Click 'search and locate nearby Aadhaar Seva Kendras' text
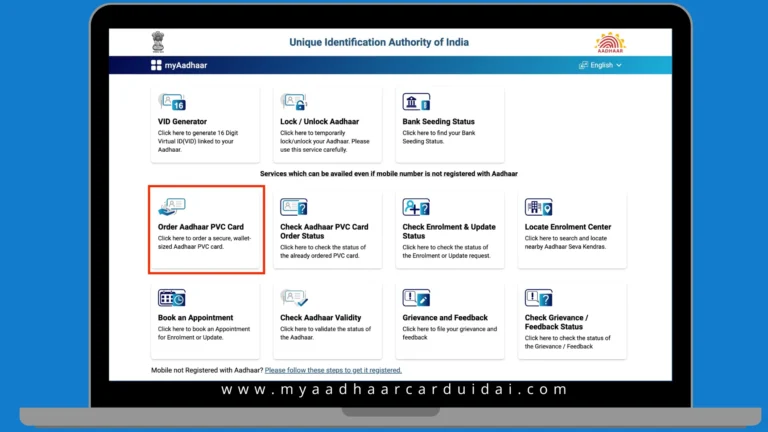Viewport: 768px width, 432px height. (566, 242)
